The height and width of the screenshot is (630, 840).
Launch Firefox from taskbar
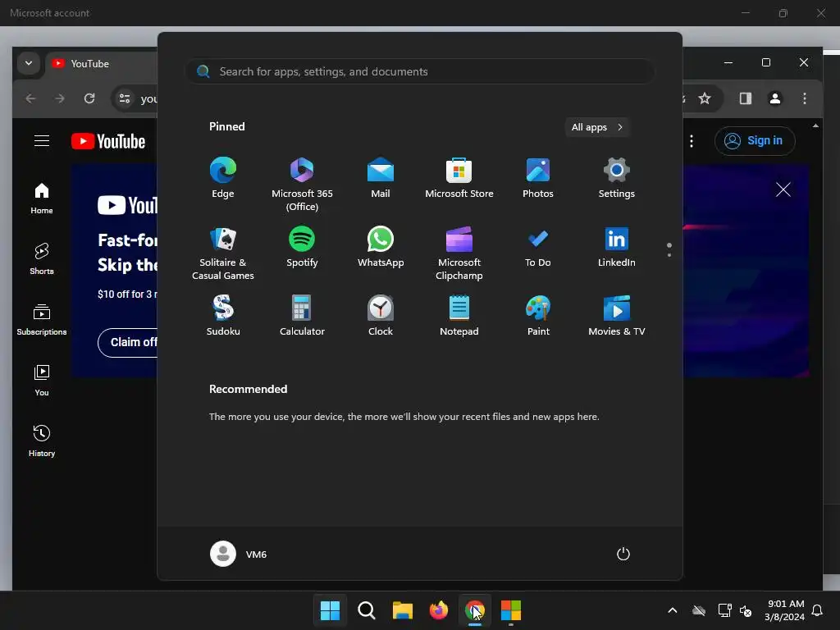coord(439,610)
